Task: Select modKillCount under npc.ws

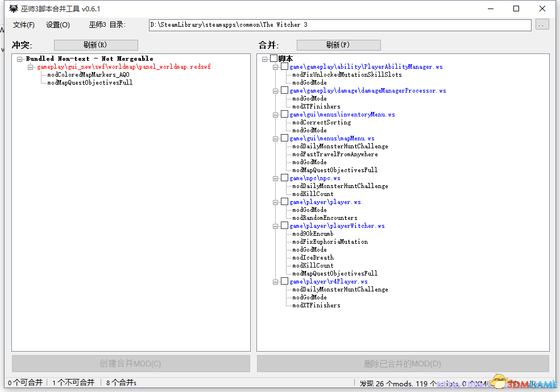Action: click(313, 194)
